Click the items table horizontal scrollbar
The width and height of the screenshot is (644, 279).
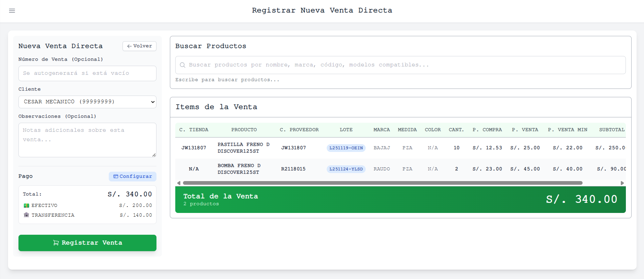coord(383,183)
